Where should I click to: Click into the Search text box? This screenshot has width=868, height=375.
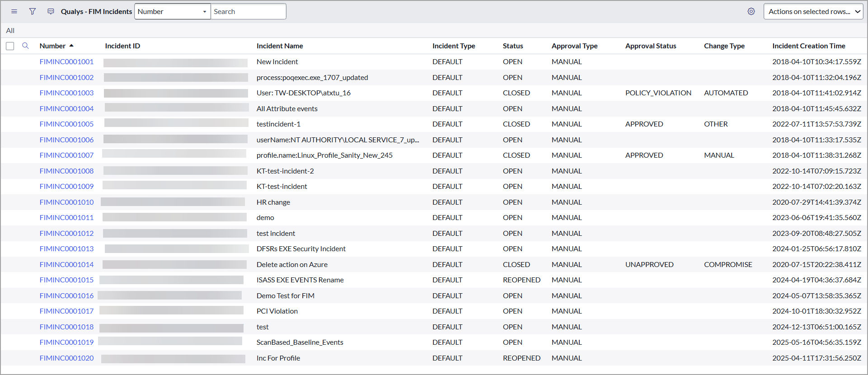[248, 12]
